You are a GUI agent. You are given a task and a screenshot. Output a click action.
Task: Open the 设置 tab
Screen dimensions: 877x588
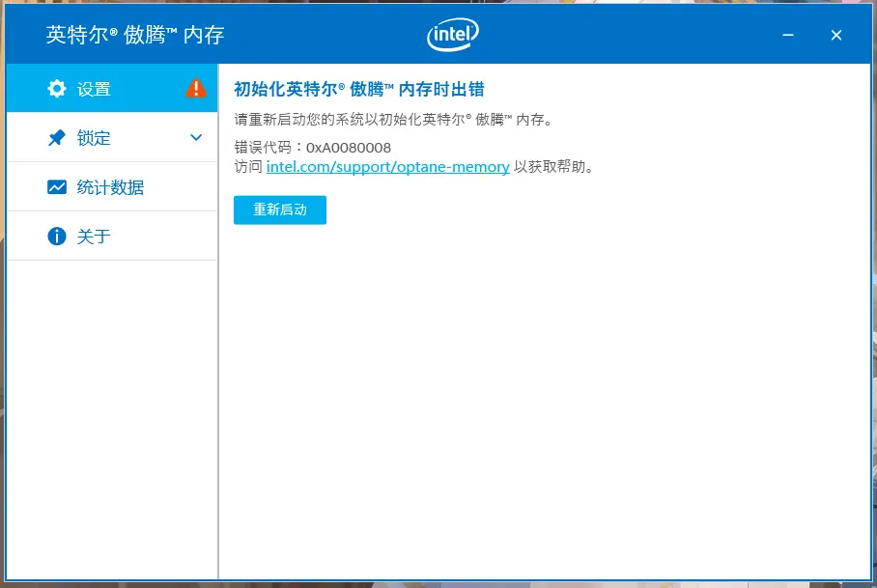[x=95, y=89]
